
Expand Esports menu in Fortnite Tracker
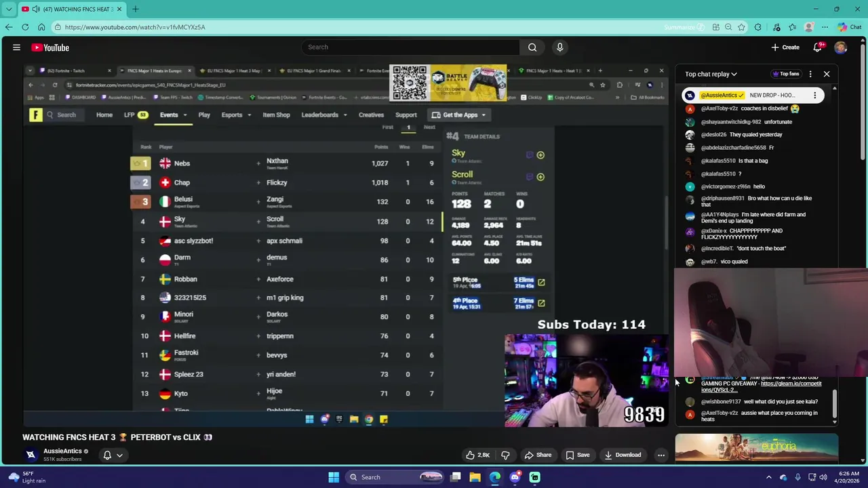tap(236, 115)
